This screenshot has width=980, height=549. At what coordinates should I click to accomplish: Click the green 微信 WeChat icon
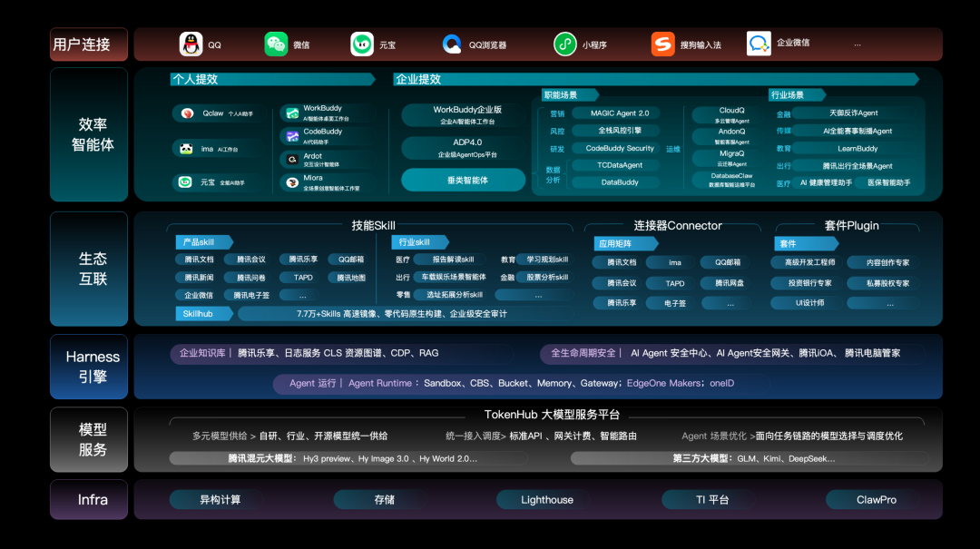pos(276,44)
